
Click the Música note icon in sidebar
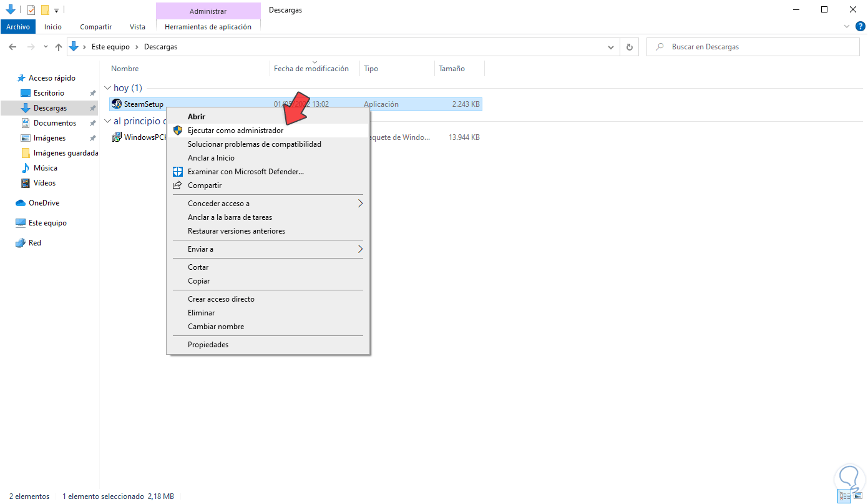(x=26, y=168)
